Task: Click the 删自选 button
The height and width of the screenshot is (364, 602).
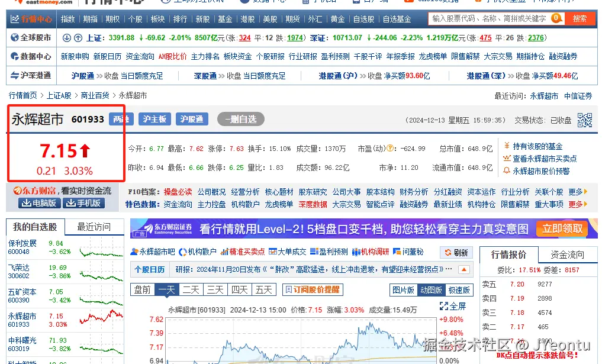Action: tap(241, 119)
